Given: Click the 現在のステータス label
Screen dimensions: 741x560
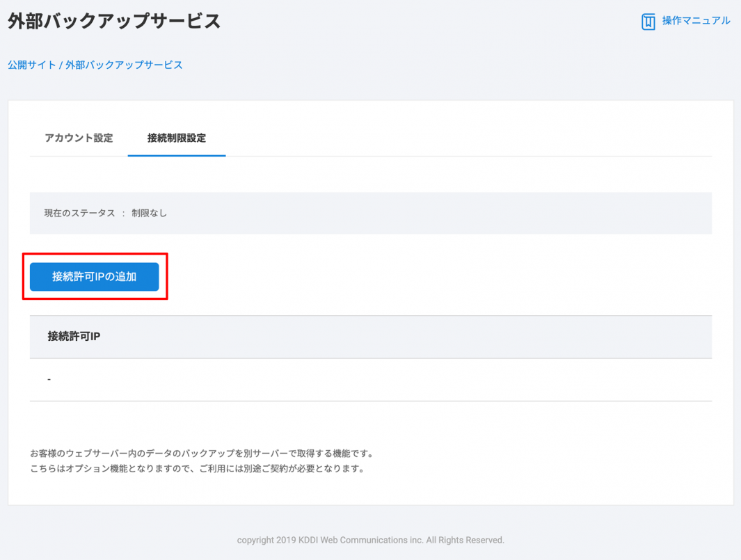Looking at the screenshot, I should coord(79,214).
